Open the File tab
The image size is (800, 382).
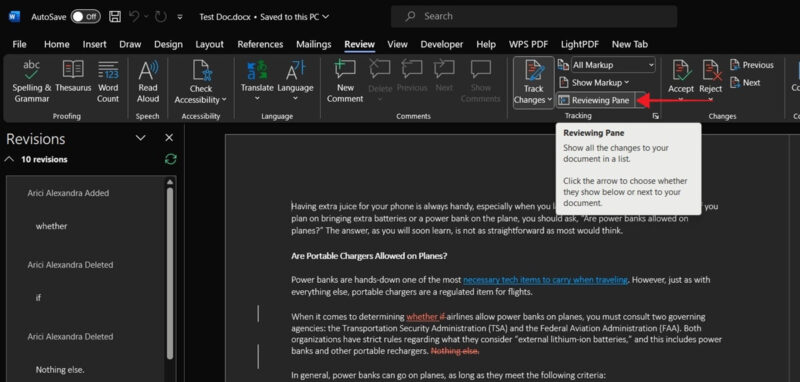pos(19,44)
